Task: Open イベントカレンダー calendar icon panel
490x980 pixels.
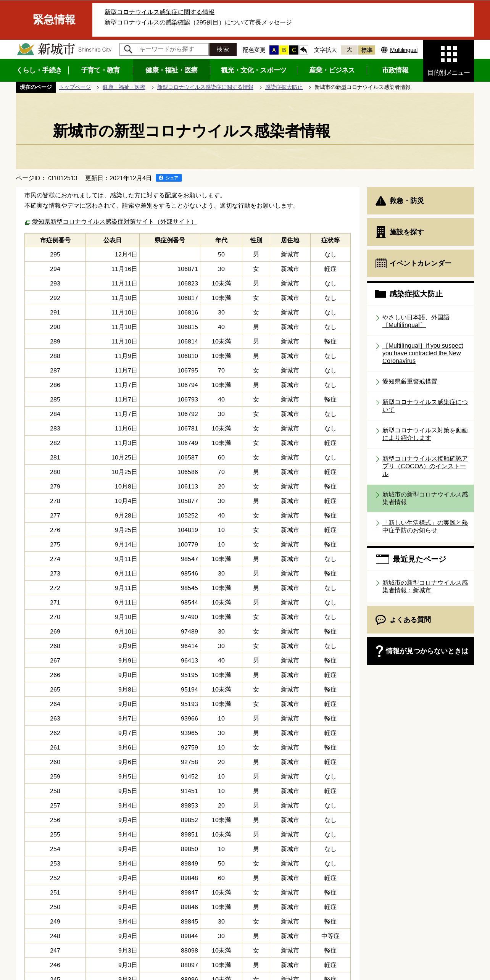Action: (421, 263)
